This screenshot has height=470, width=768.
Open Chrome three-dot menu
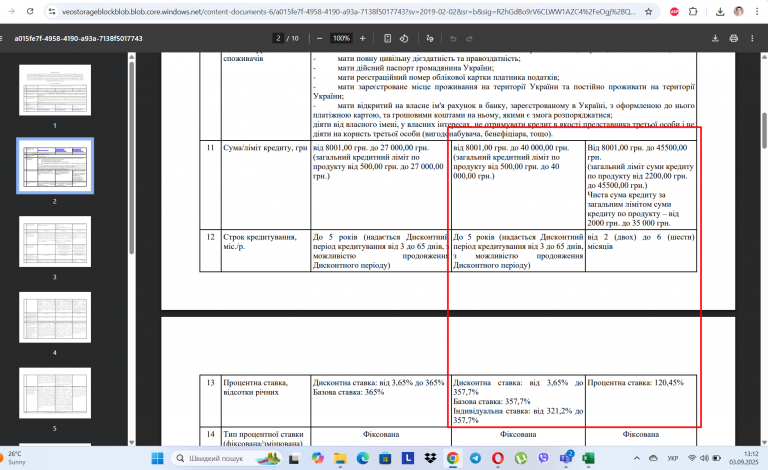757,11
